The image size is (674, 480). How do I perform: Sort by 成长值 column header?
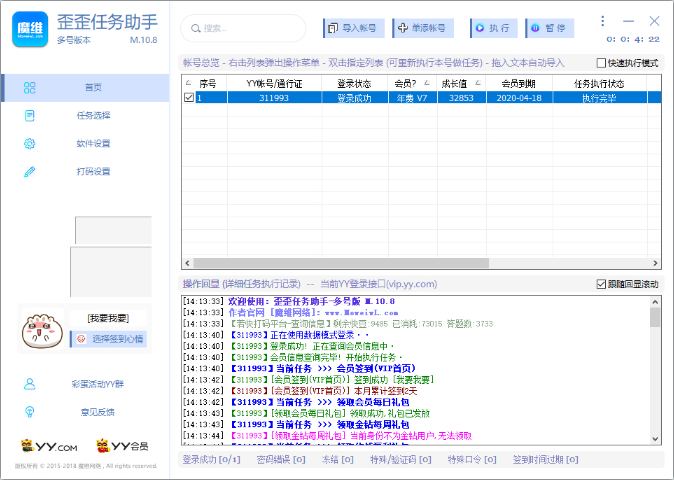click(x=461, y=83)
